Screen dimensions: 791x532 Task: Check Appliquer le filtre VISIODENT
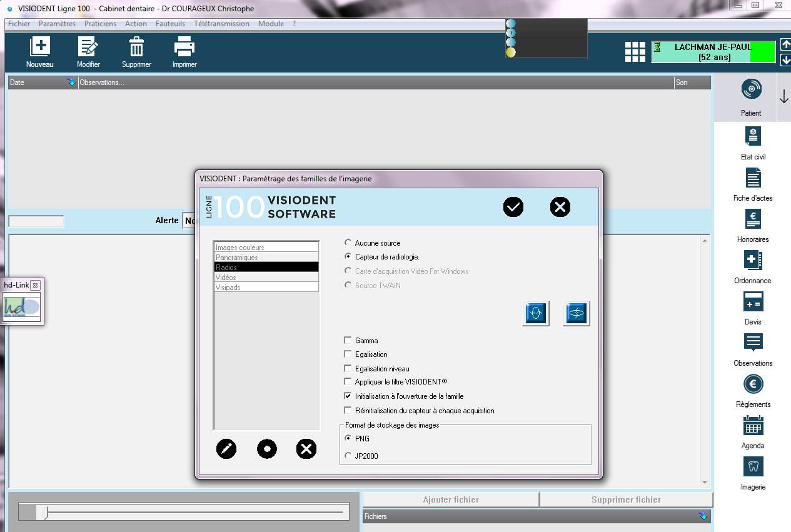(x=348, y=382)
